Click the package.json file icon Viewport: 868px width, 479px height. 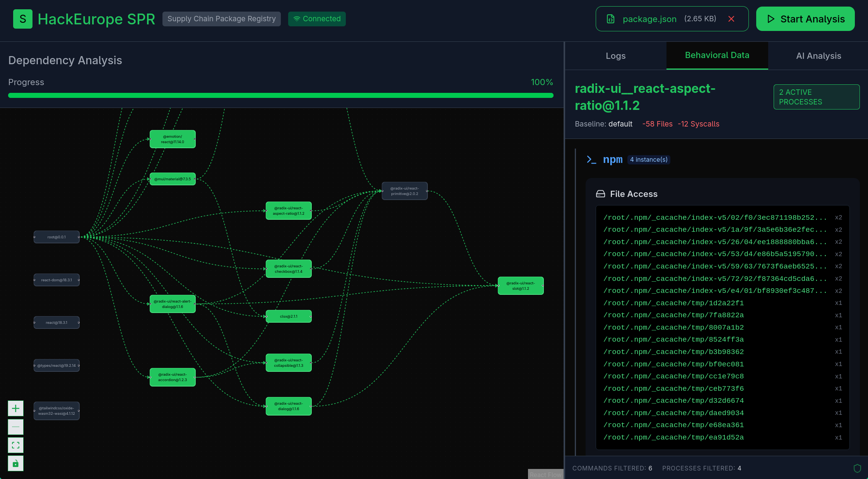tap(610, 19)
